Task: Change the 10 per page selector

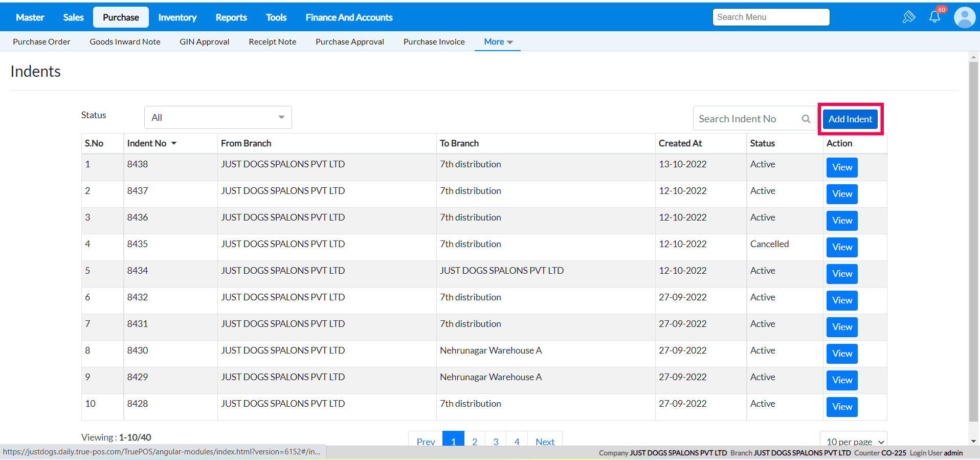Action: tap(853, 441)
